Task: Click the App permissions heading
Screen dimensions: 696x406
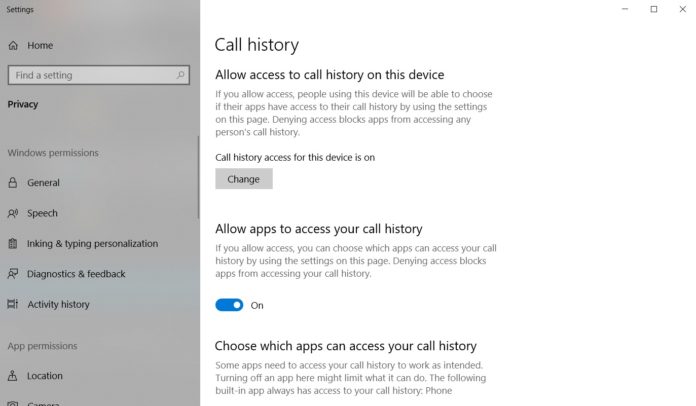Action: [42, 346]
